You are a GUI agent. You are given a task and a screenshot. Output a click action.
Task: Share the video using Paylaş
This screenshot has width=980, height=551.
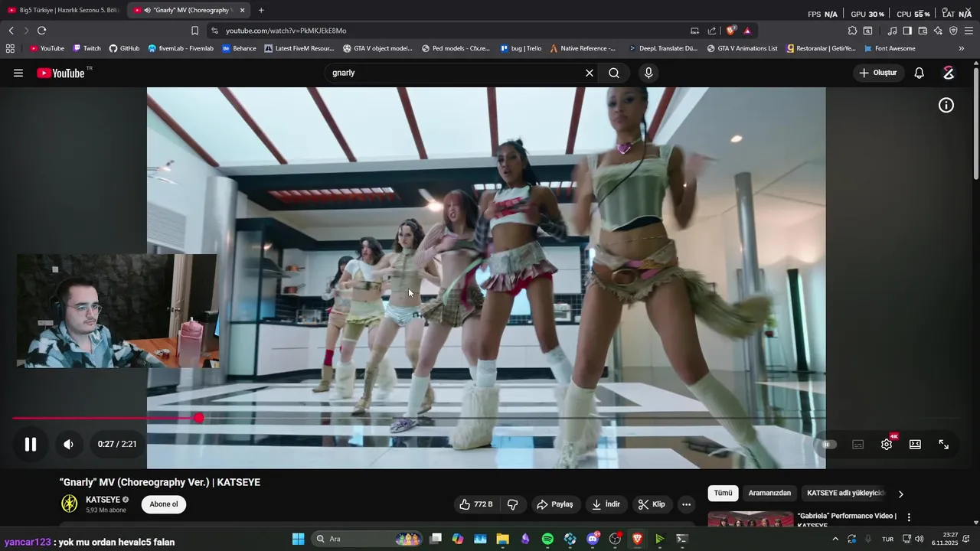(555, 504)
